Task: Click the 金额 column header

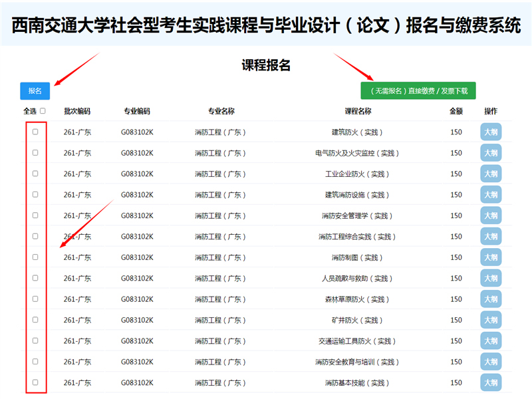Action: (456, 111)
